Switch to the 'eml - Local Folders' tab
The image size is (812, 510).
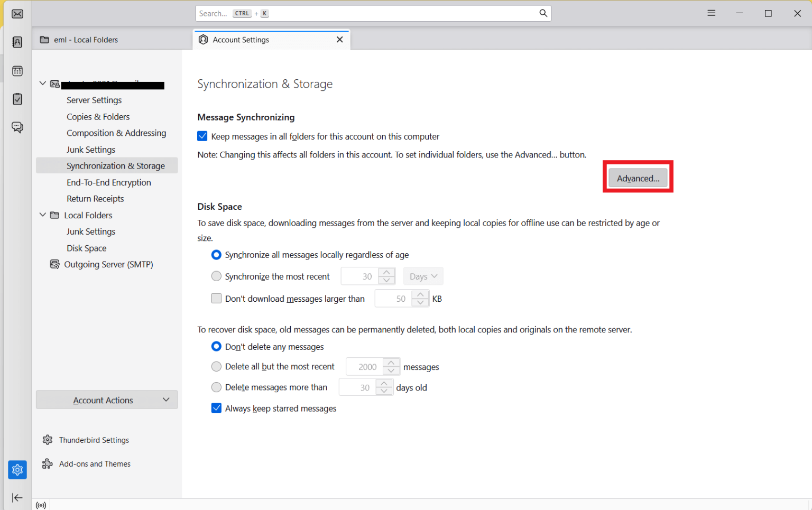coord(85,39)
